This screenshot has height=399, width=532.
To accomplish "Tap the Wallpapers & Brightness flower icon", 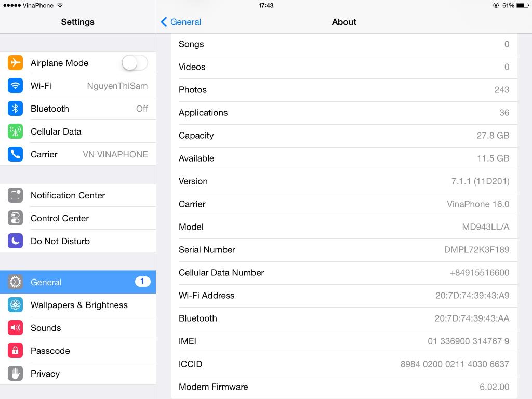I will 15,305.
